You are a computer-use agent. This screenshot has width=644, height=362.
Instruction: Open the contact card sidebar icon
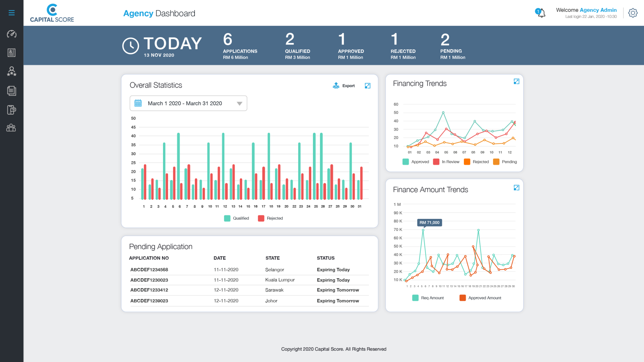coord(11,53)
